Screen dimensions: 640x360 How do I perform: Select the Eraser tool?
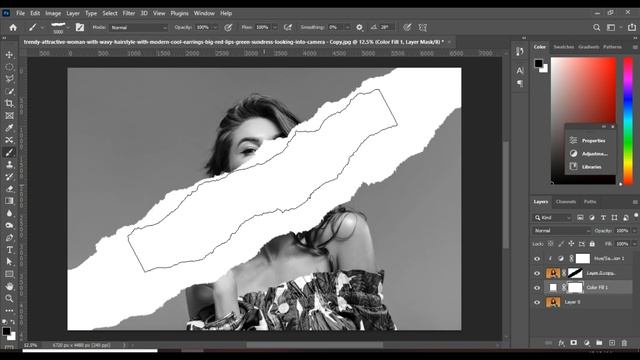tap(9, 189)
